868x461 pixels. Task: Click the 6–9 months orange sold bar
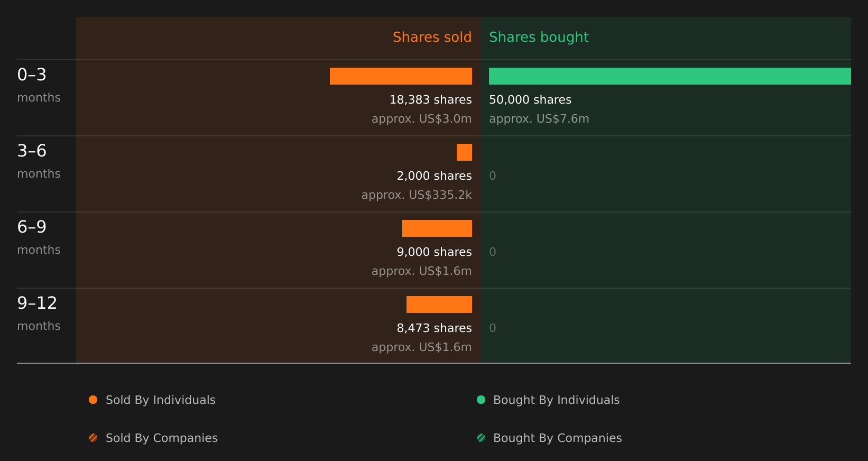437,228
